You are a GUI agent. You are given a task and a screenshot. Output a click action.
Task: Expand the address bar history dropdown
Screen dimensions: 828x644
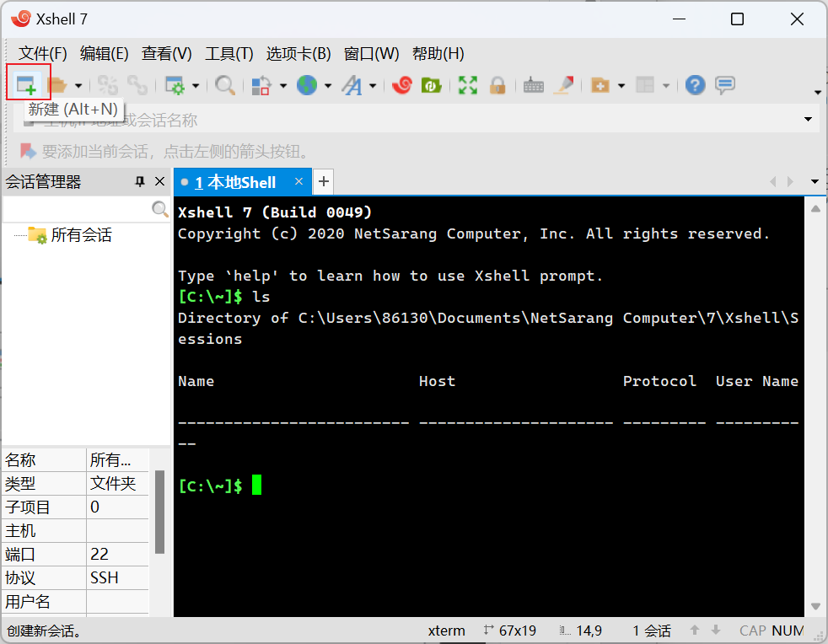[808, 120]
